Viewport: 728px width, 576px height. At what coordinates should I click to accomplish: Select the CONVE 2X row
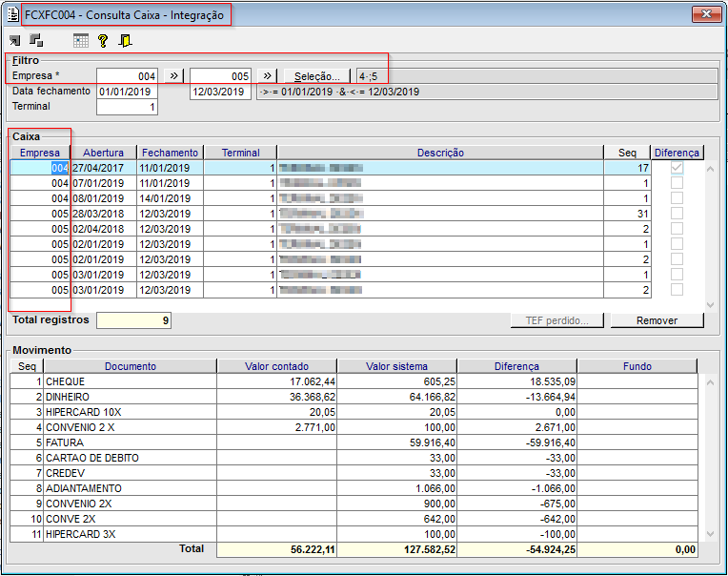[x=354, y=519]
